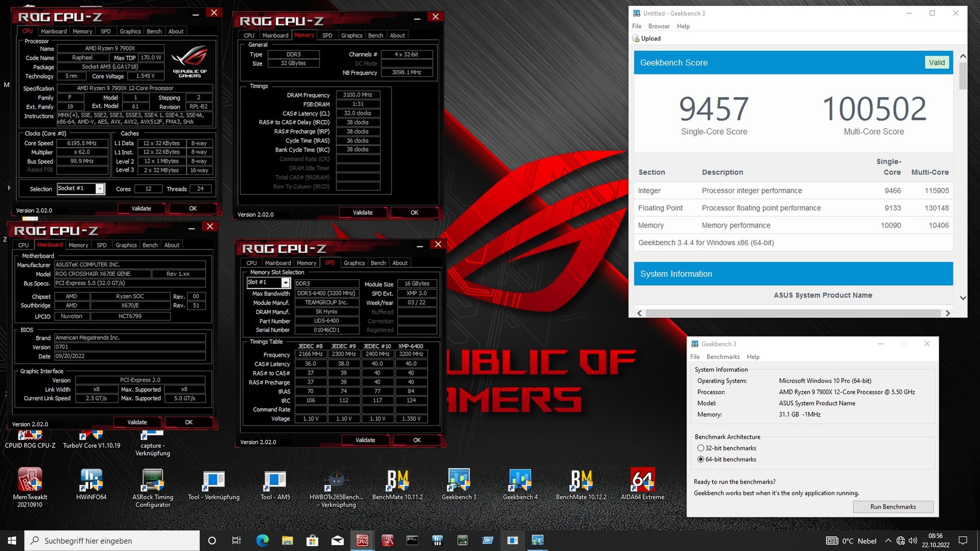Click OK in CPU-Z Memory window
The image size is (980, 551).
[414, 212]
